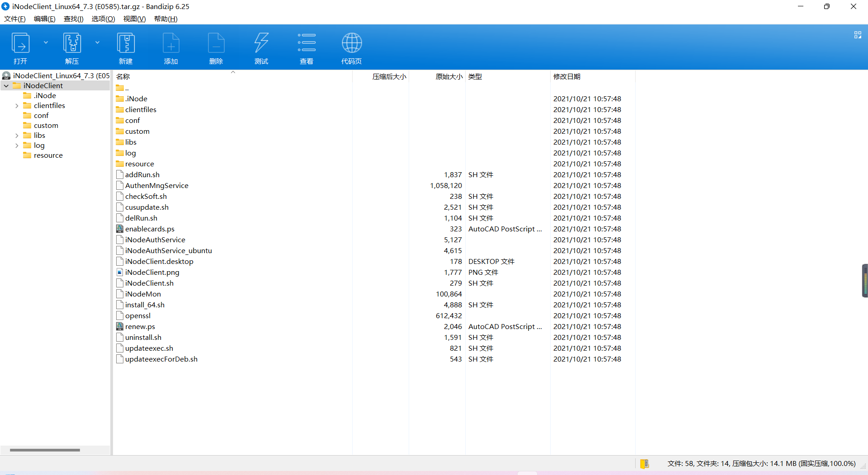Click the Code page (代码页) globe icon
868x475 pixels.
point(352,43)
